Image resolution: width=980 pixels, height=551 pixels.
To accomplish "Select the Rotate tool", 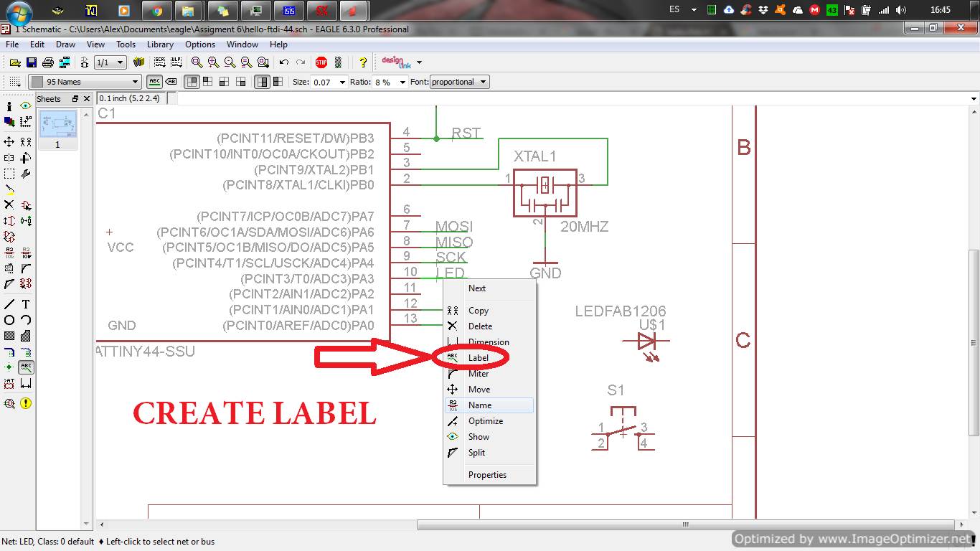I will [x=26, y=158].
